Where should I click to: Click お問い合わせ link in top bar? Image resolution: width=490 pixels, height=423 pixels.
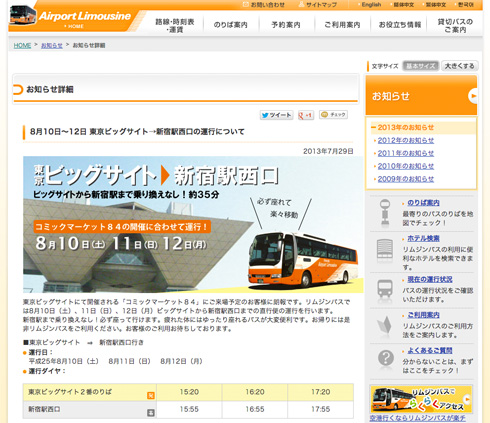268,5
